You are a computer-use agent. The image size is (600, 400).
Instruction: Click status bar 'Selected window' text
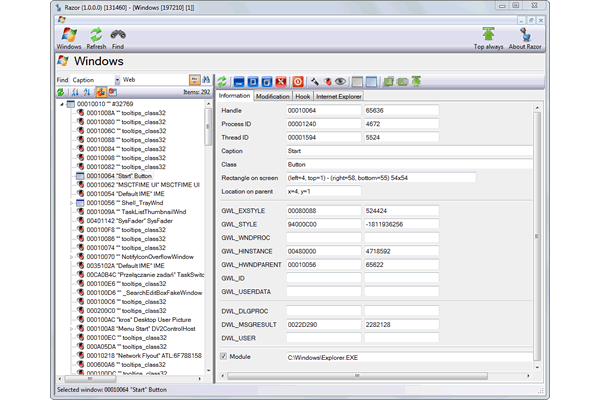click(x=112, y=390)
